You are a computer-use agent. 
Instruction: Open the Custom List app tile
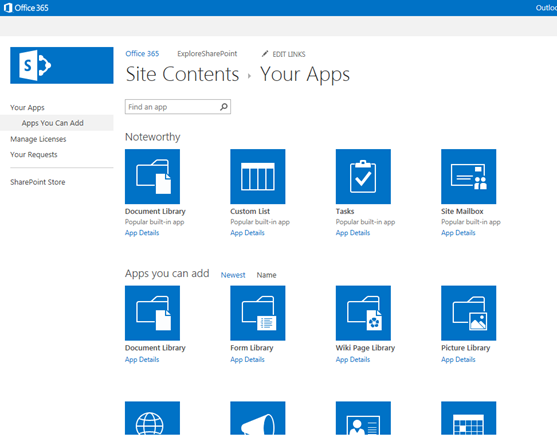[x=258, y=176]
